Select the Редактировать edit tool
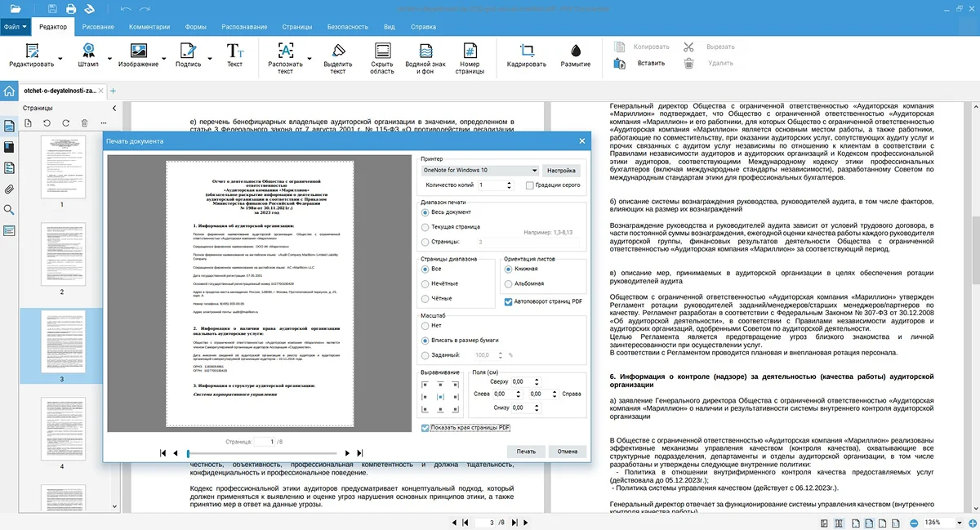Image resolution: width=980 pixels, height=530 pixels. coord(32,56)
